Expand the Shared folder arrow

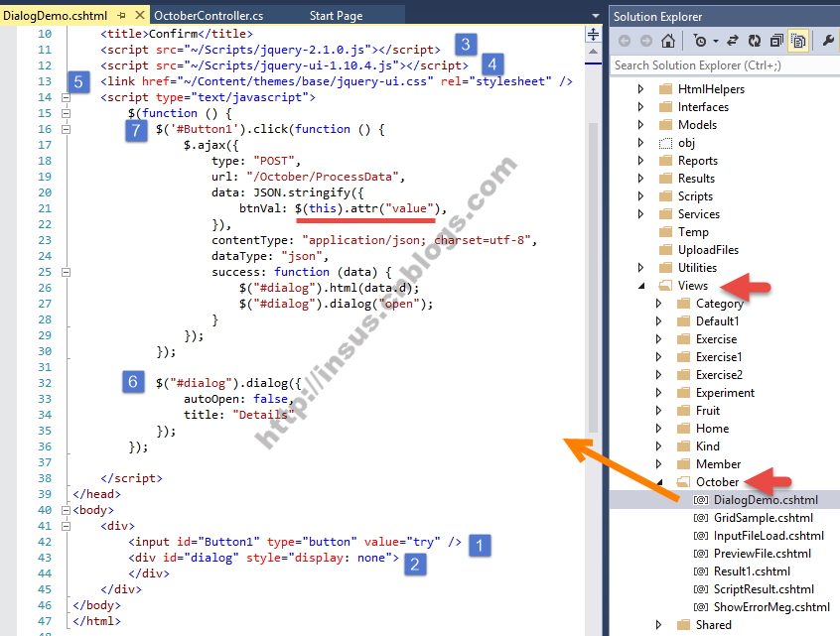click(658, 625)
